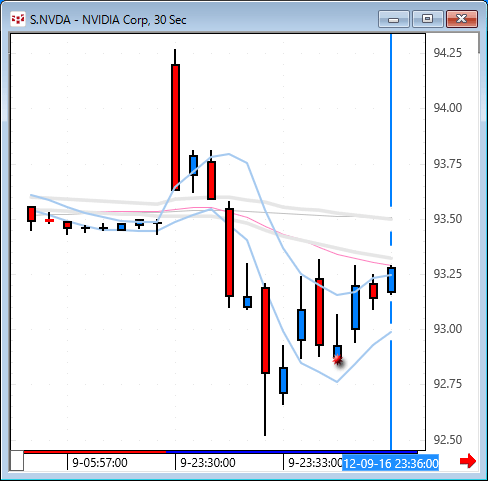Screen dimensions: 488x481
Task: Click the 9-05:57:00 time axis label
Action: pos(100,463)
